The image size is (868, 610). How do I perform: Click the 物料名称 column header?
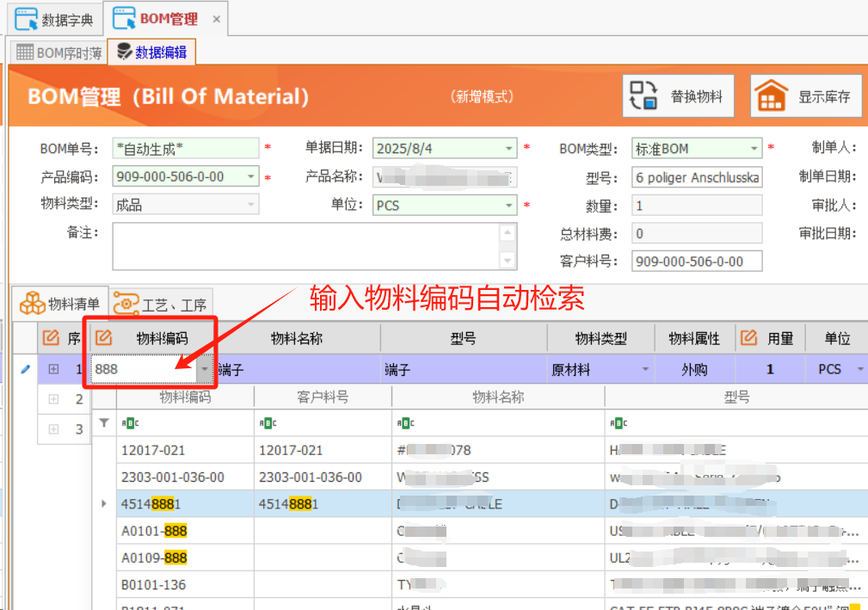297,338
